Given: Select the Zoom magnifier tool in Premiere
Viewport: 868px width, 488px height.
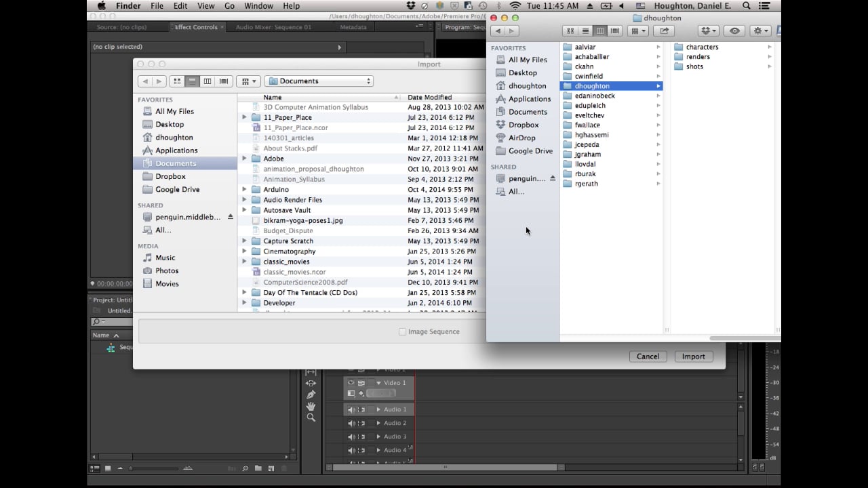Looking at the screenshot, I should point(311,418).
